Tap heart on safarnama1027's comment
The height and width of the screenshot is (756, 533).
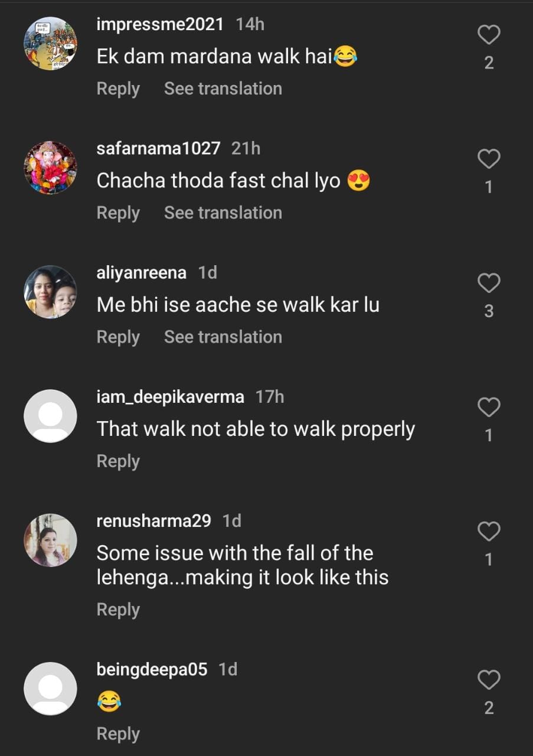coord(489,159)
